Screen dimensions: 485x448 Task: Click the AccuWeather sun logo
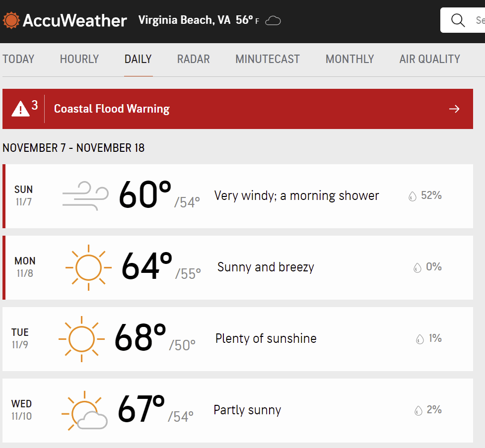point(11,20)
